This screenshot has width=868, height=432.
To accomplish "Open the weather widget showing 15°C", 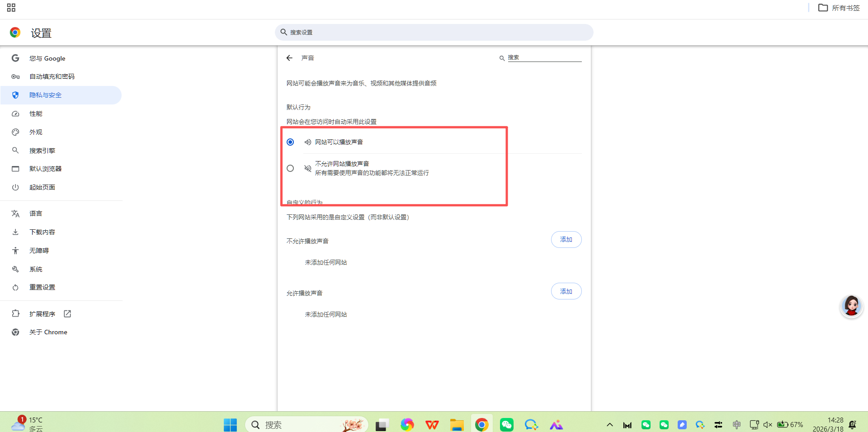I will (27, 424).
